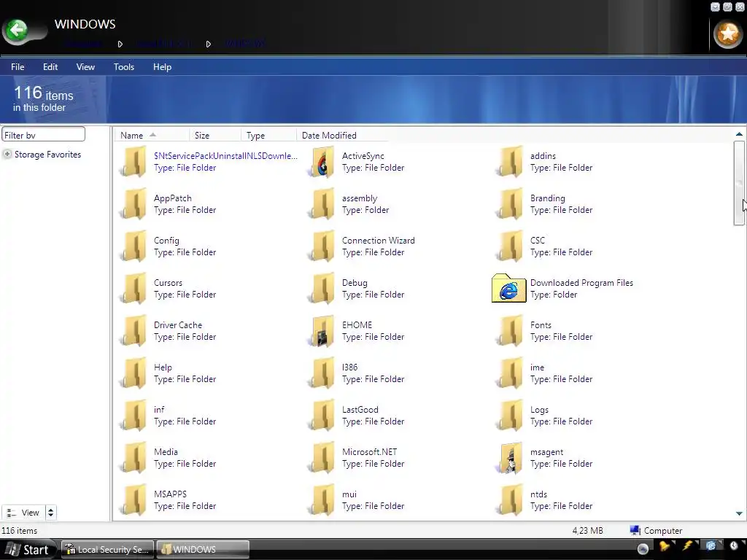747x560 pixels.
Task: Select the I386 folder icon
Action: (x=322, y=373)
